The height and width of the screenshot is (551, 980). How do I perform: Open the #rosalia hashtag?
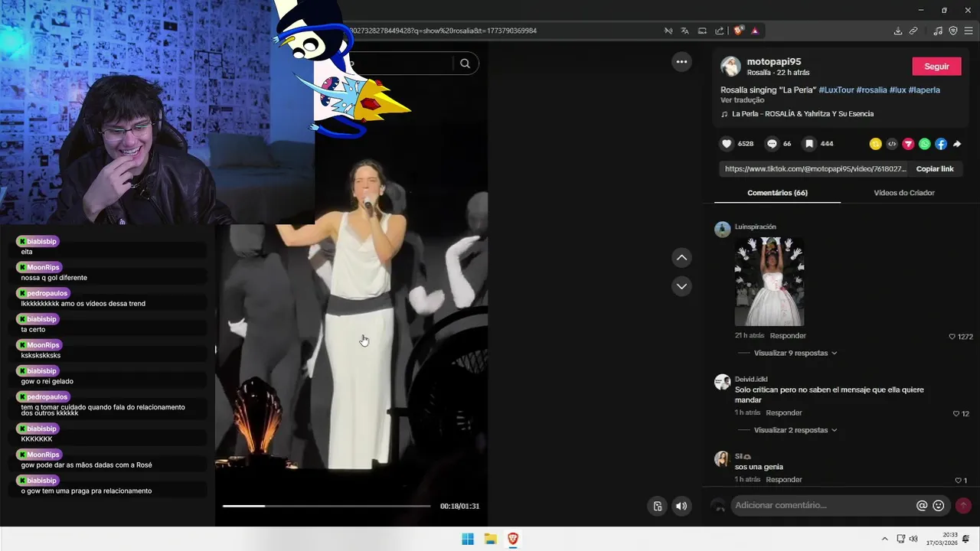click(871, 90)
